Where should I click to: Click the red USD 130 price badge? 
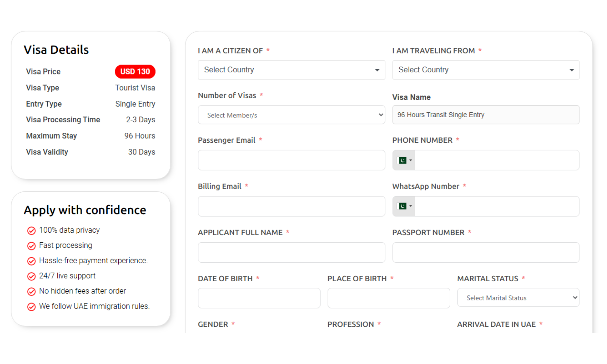(x=135, y=71)
